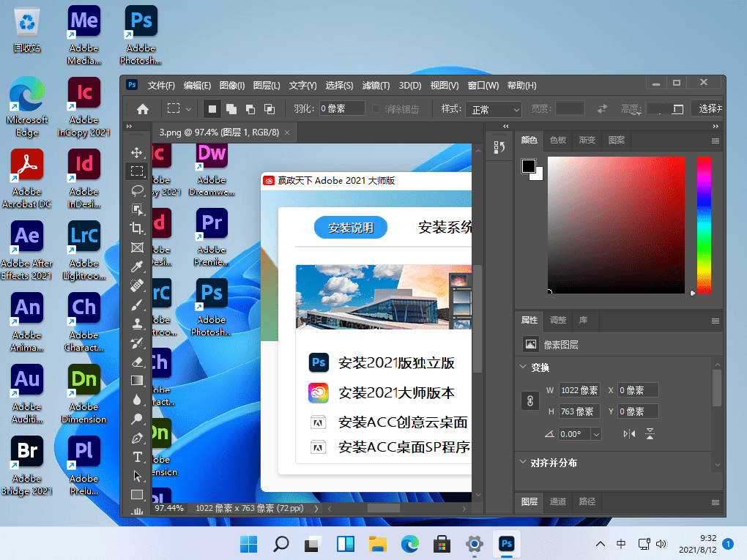
Task: Open Settings gear from the taskbar
Action: (x=474, y=543)
